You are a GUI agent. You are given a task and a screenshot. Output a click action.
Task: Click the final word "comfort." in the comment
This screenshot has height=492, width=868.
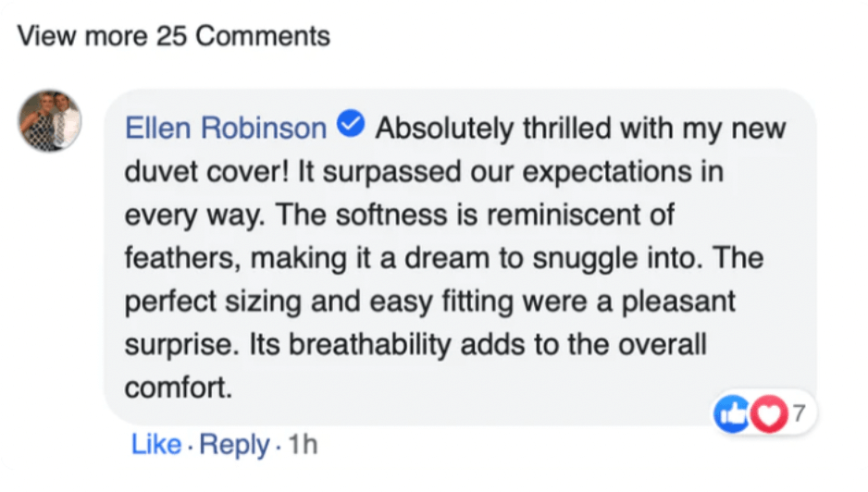pos(178,387)
